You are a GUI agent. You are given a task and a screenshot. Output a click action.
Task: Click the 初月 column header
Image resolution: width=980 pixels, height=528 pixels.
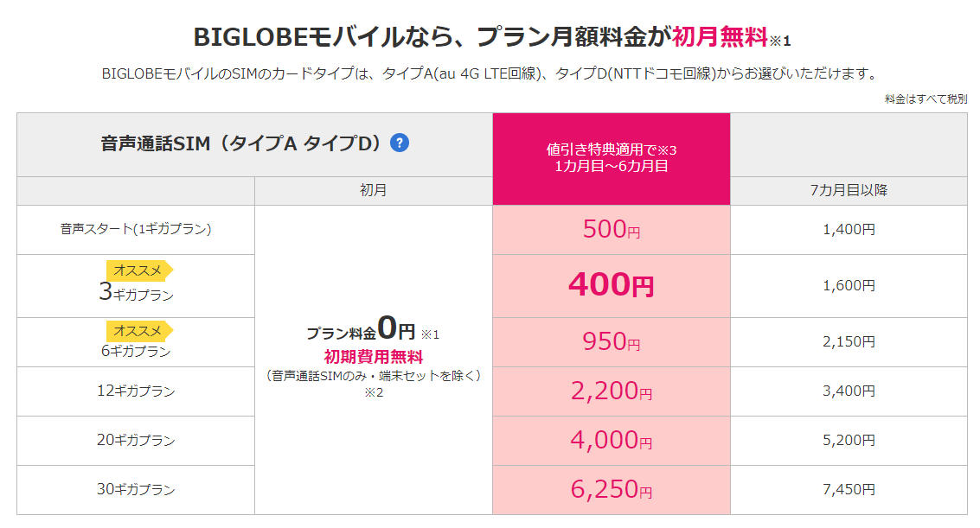tap(373, 190)
